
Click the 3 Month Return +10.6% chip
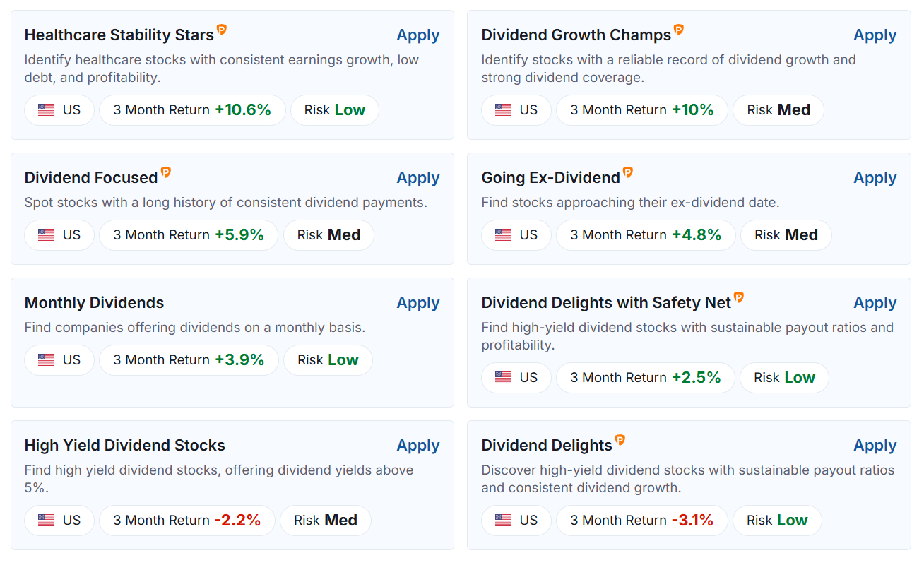(192, 109)
